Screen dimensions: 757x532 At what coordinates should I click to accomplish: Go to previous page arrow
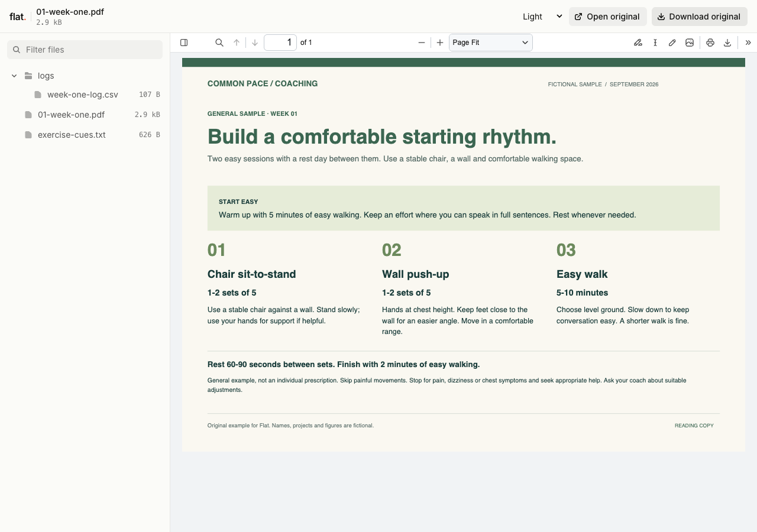(x=237, y=43)
